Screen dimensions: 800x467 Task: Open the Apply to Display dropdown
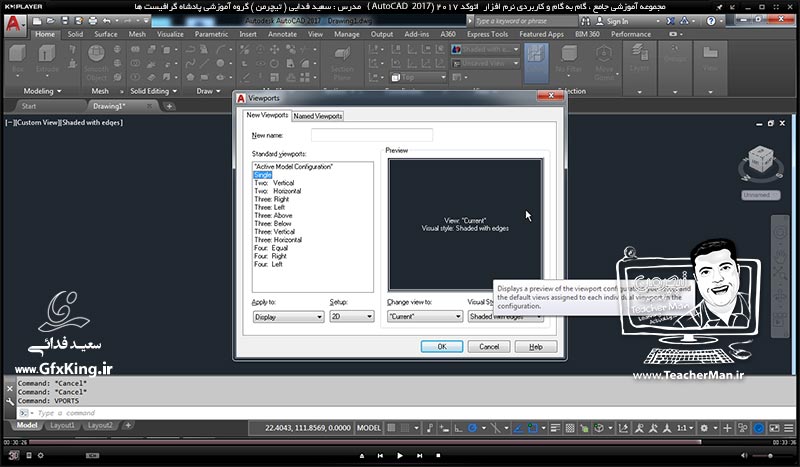pos(288,317)
